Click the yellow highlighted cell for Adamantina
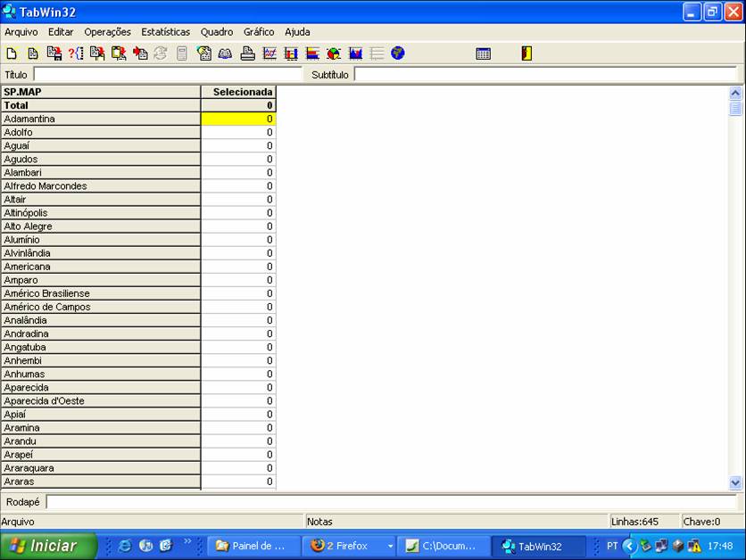746x560 pixels. click(x=239, y=119)
